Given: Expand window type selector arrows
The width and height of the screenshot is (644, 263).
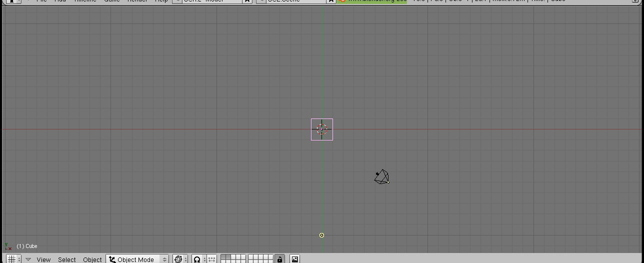Looking at the screenshot, I should coord(19,259).
